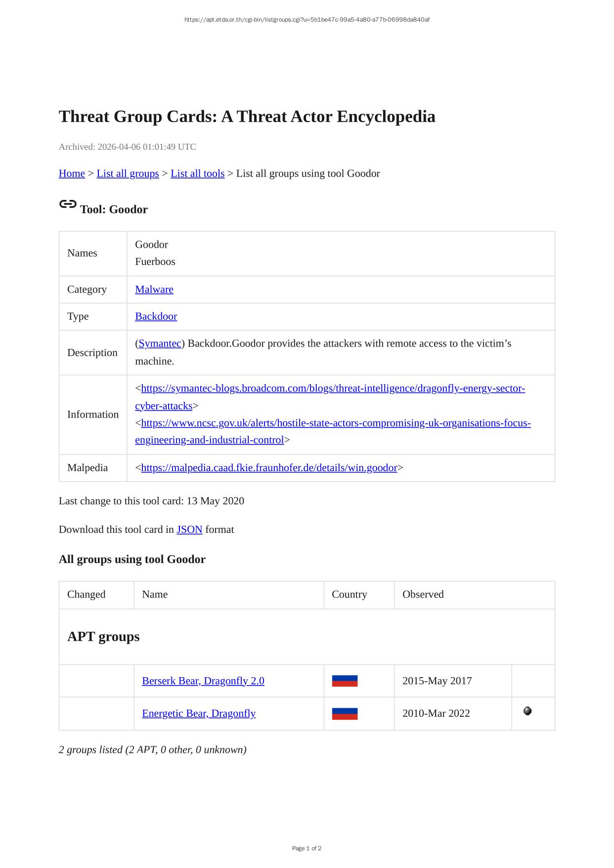This screenshot has width=614, height=868.
Task: Open the Symantec source link in Description
Action: (160, 344)
